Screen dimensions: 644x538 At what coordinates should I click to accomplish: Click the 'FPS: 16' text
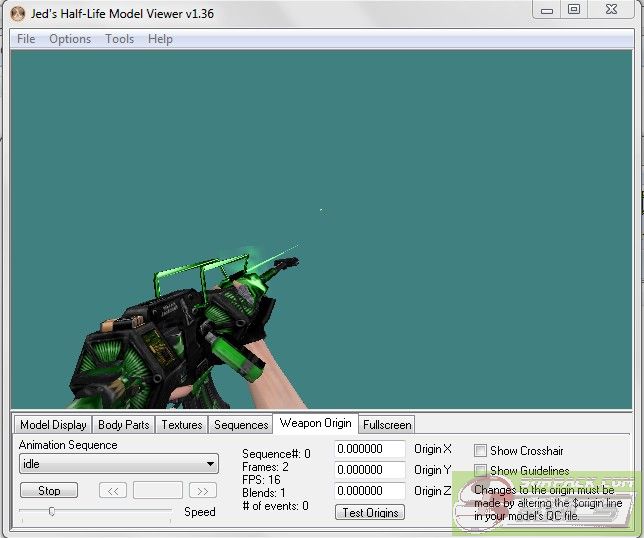click(x=261, y=480)
